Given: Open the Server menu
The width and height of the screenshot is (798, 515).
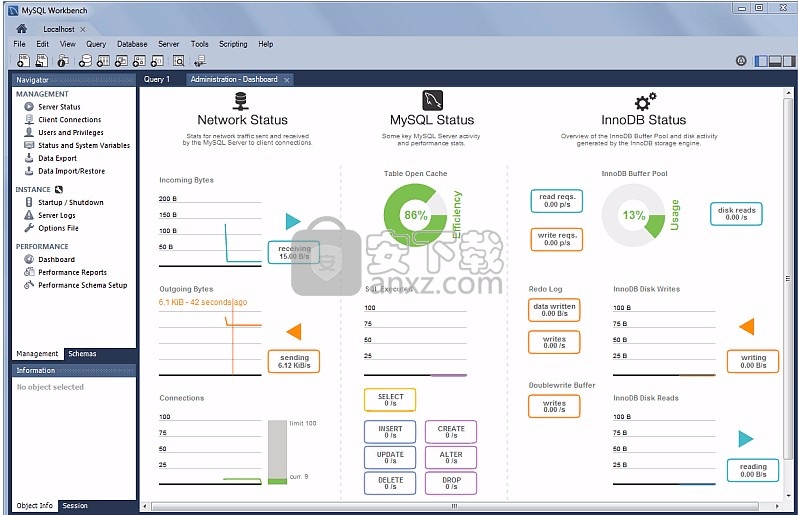Looking at the screenshot, I should (x=168, y=44).
